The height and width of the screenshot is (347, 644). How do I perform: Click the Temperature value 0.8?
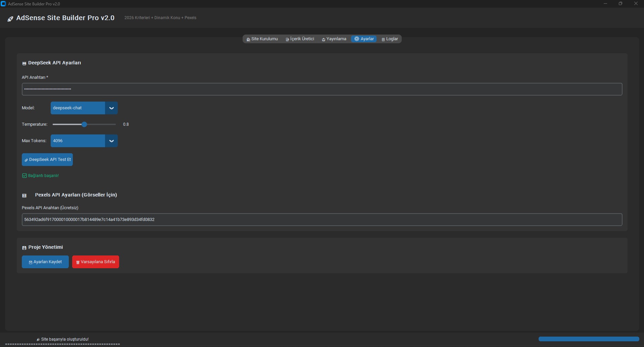[x=126, y=124]
